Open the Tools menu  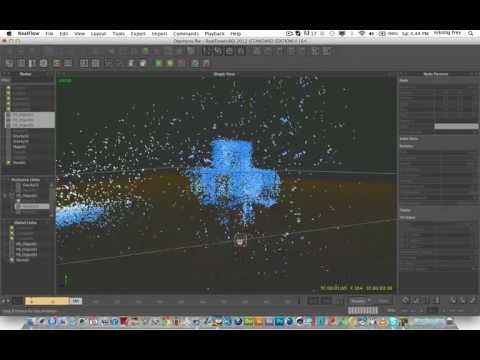pyautogui.click(x=118, y=34)
